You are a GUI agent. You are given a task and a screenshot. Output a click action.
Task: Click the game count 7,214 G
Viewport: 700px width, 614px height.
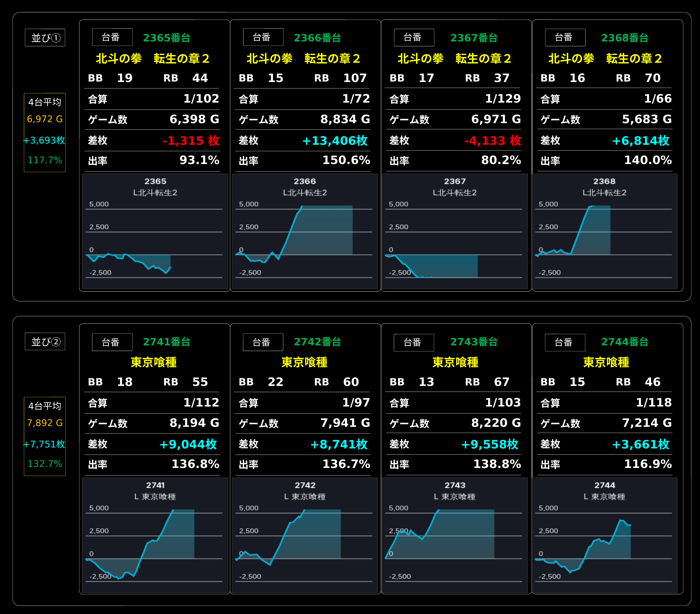click(647, 423)
